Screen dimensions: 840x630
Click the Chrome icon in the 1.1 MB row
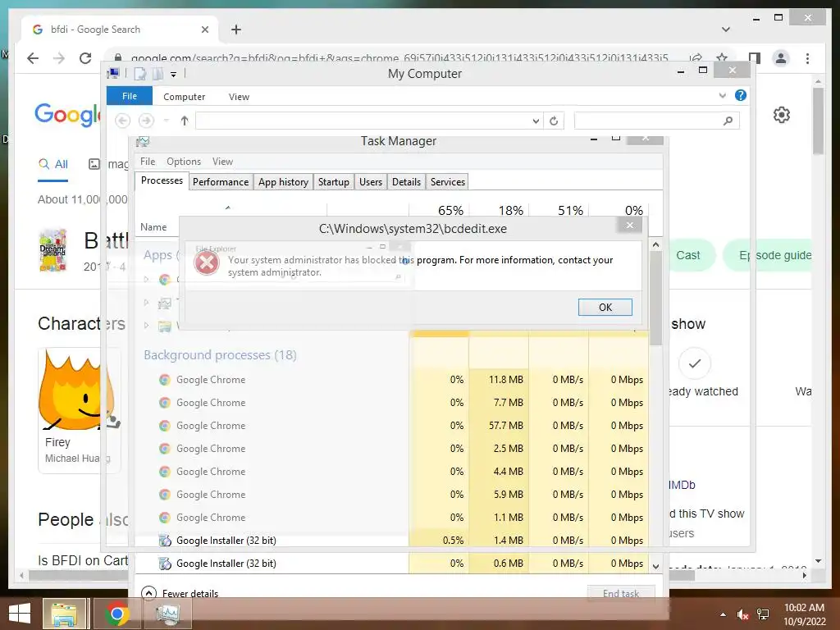tap(165, 518)
